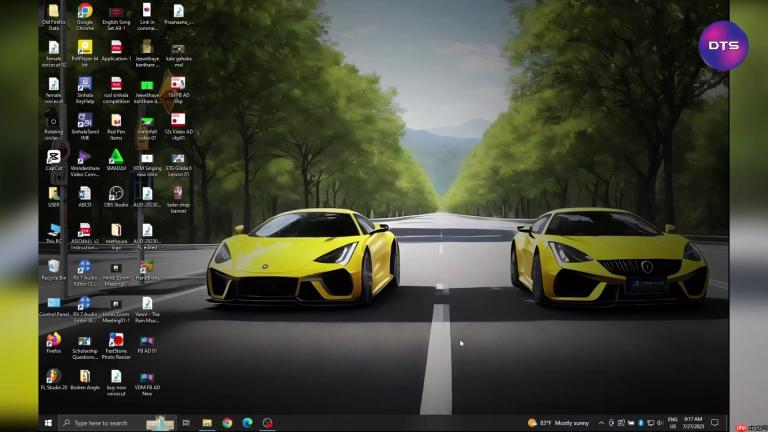Select the Application 1 PDF file
The height and width of the screenshot is (432, 768).
[x=116, y=51]
